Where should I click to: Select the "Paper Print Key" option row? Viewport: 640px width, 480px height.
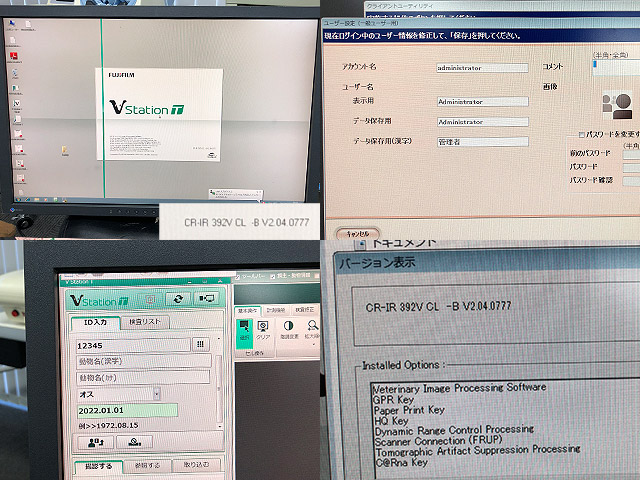[x=409, y=410]
